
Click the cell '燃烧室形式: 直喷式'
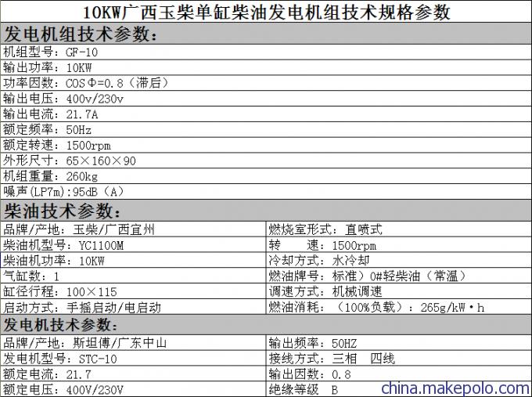coord(399,229)
